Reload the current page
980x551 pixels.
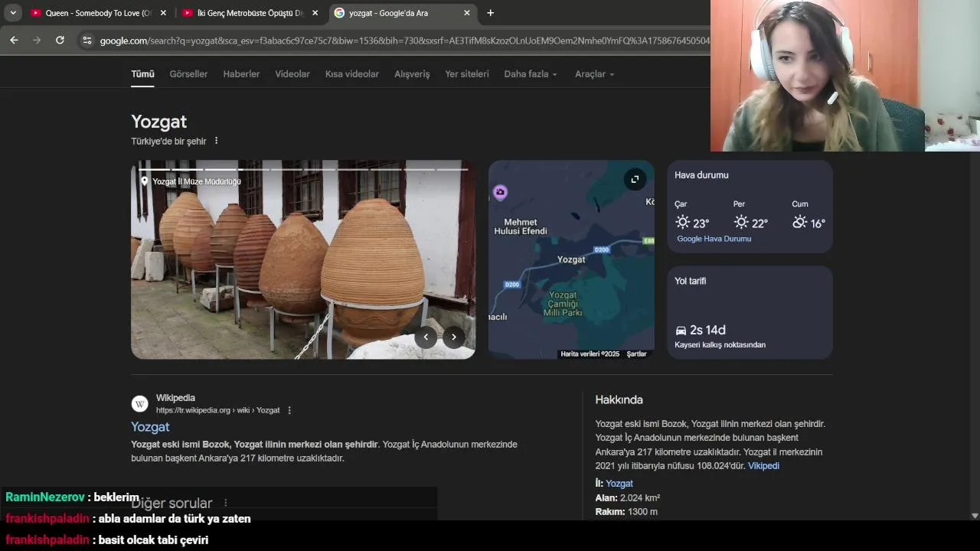(60, 40)
